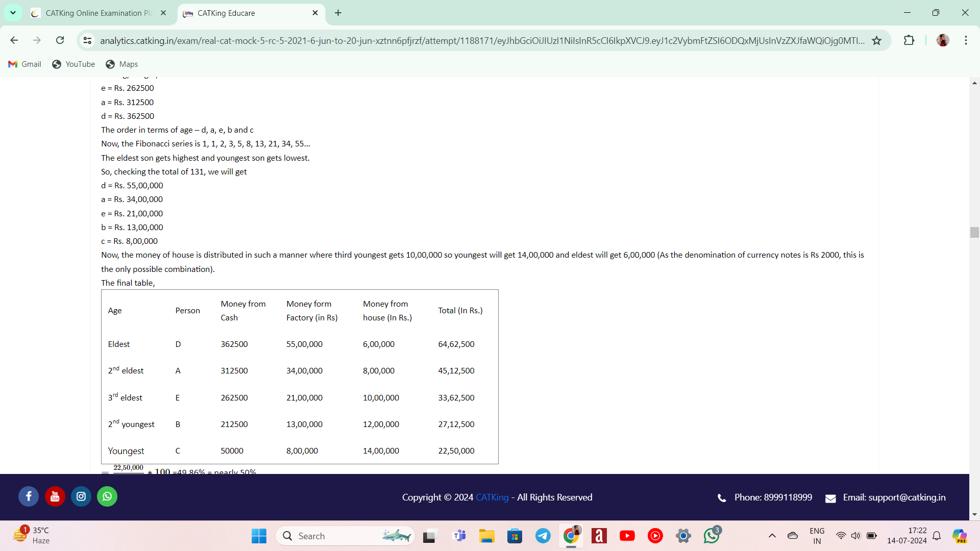Click the total cell 64,62,500
The image size is (980, 551).
click(456, 344)
